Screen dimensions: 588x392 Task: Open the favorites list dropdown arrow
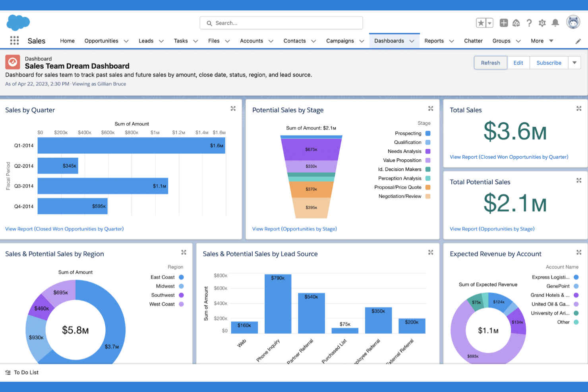489,23
